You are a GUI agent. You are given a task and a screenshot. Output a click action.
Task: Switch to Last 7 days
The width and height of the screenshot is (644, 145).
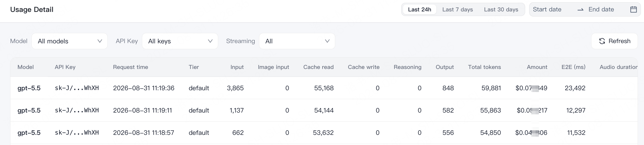(x=458, y=9)
